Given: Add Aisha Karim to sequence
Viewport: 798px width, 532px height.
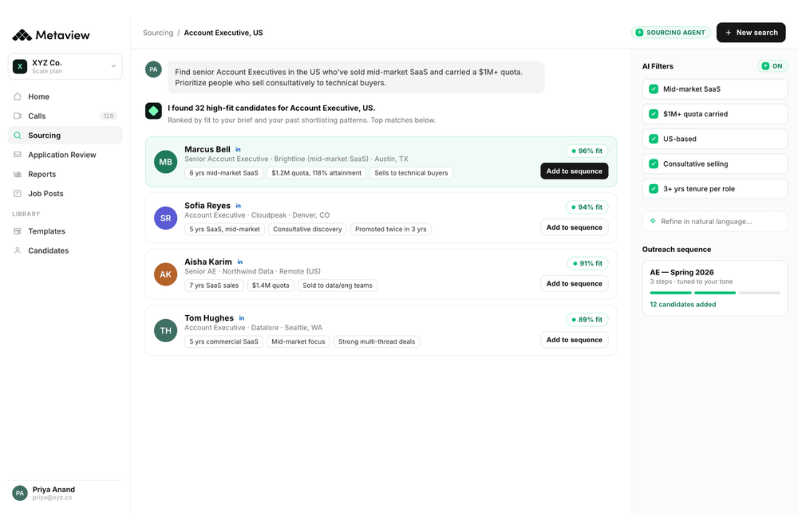Looking at the screenshot, I should [x=574, y=284].
